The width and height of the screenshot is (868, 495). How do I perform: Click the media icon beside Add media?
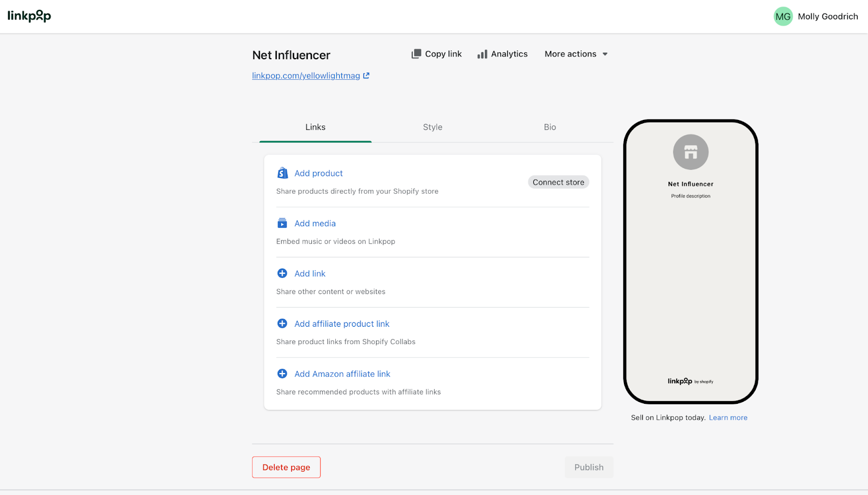coord(282,223)
